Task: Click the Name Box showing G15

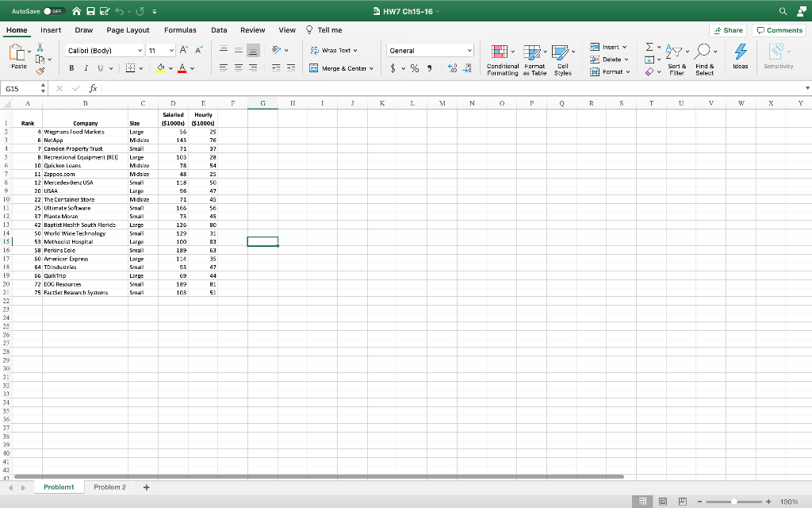Action: [21, 89]
